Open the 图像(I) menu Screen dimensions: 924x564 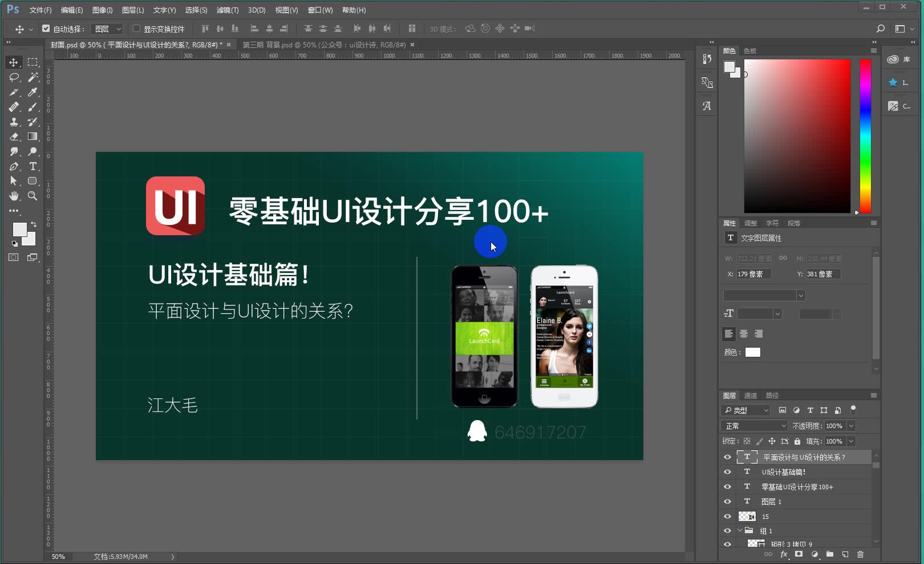[103, 10]
